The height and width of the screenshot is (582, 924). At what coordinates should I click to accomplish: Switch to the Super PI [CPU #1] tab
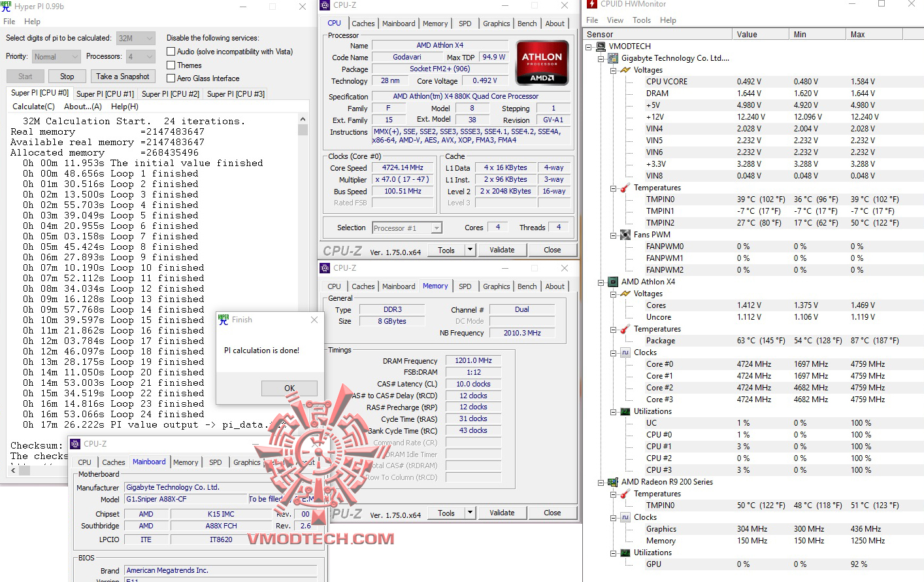(105, 94)
